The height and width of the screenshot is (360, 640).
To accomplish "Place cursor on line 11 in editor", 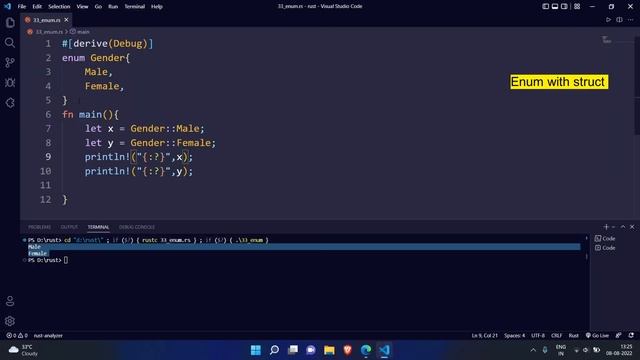I will (x=327, y=185).
